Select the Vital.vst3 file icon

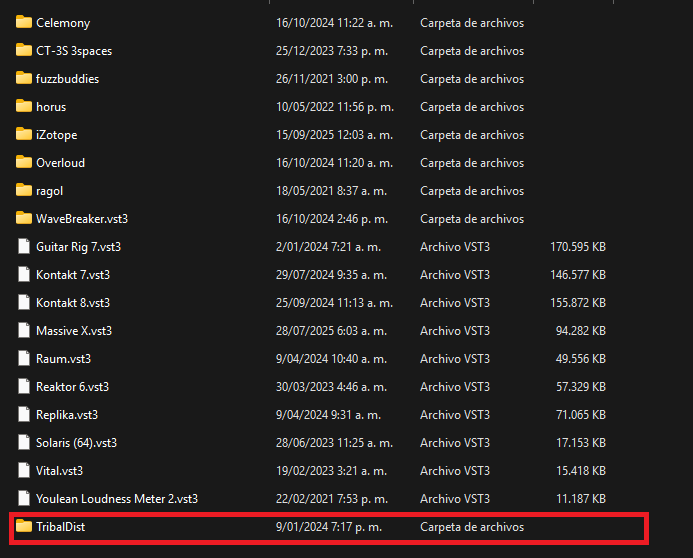(x=24, y=470)
